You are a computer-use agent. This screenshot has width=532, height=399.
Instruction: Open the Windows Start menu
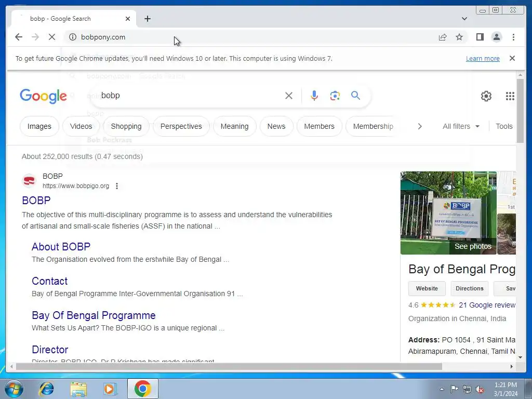click(x=14, y=389)
